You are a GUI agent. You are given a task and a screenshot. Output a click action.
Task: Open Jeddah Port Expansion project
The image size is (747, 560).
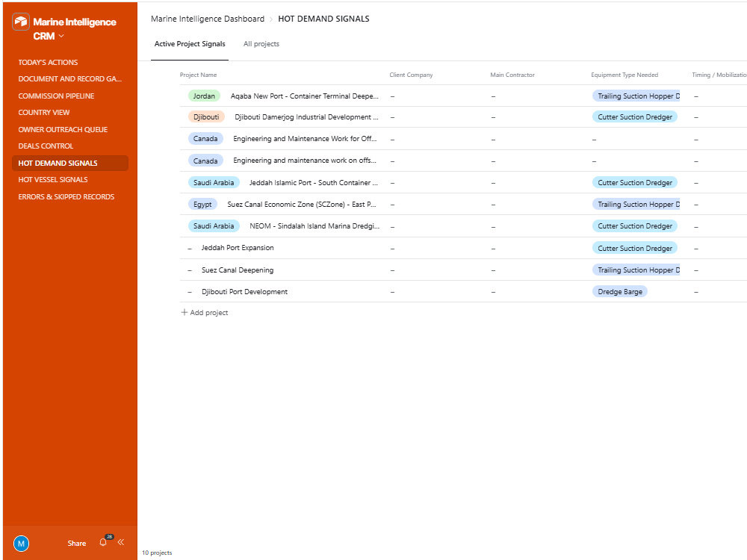[x=238, y=248]
